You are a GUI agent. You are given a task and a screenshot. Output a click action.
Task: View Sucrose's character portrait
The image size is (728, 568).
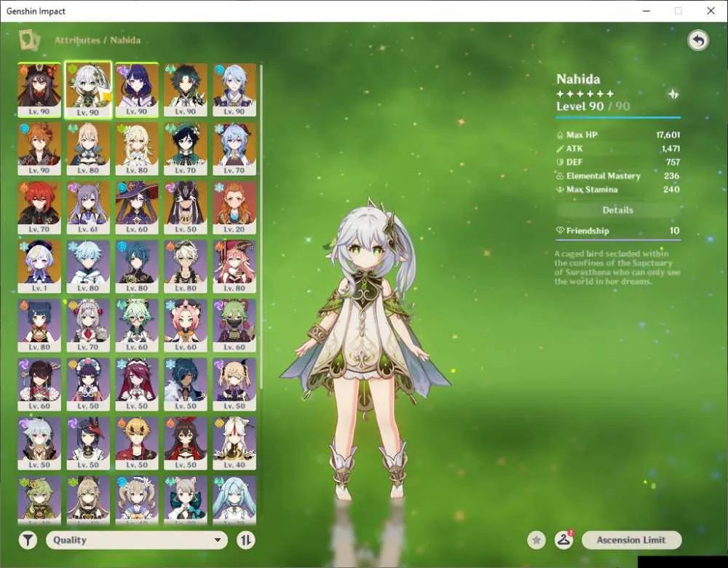click(x=137, y=326)
